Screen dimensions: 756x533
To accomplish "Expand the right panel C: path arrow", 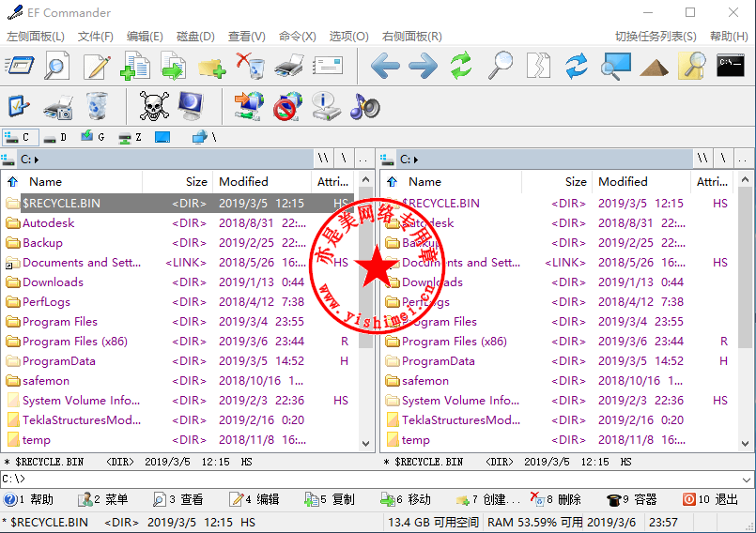I will point(416,160).
